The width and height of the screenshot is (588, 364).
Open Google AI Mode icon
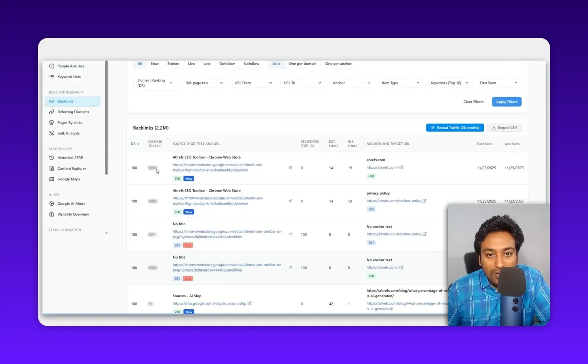click(52, 204)
